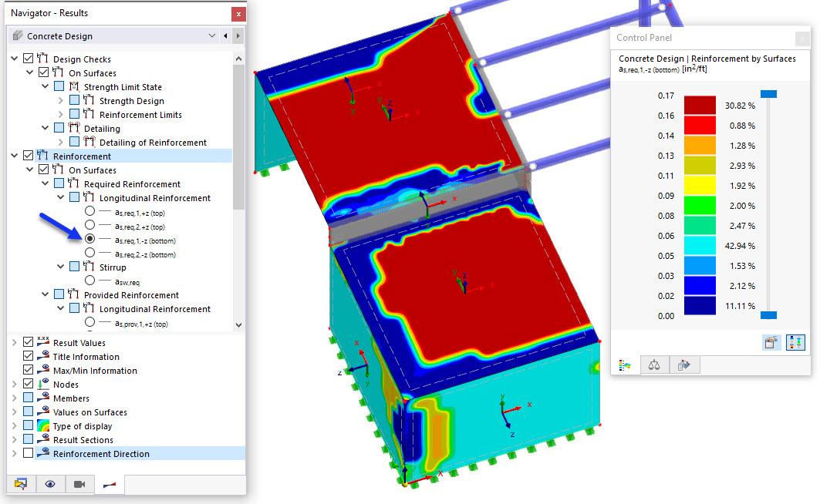Go to next navigator category arrow

pyautogui.click(x=238, y=36)
